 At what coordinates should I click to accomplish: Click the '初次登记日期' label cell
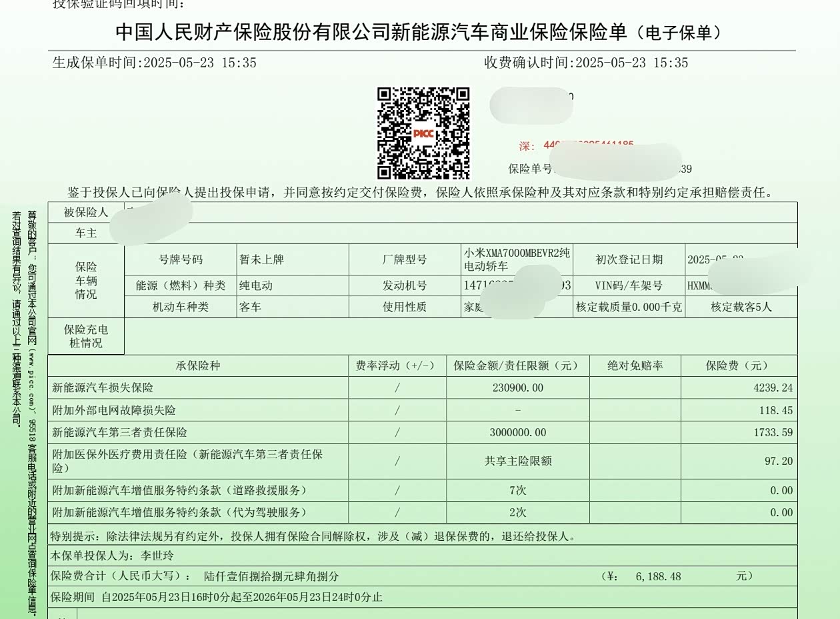[x=629, y=259]
